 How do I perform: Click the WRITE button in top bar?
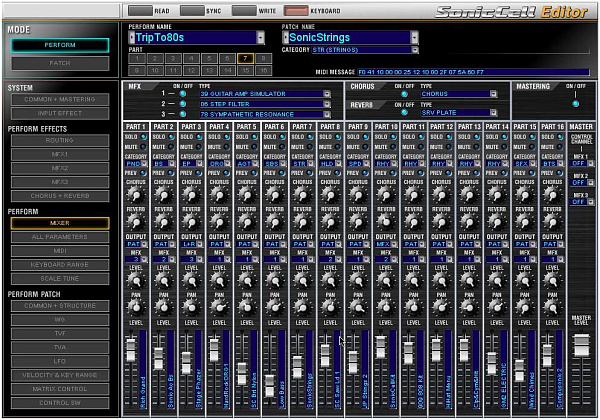(x=244, y=11)
